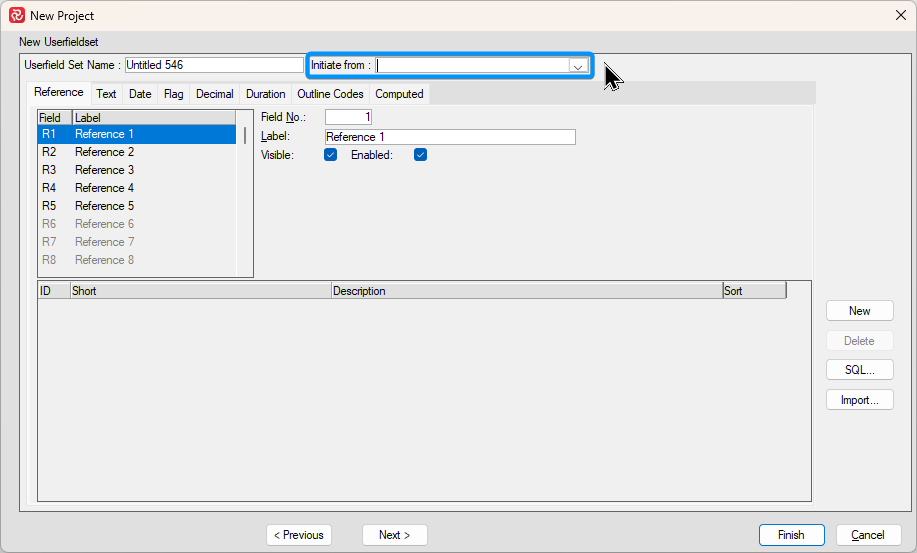
Task: Click the SQL... button
Action: point(859,370)
